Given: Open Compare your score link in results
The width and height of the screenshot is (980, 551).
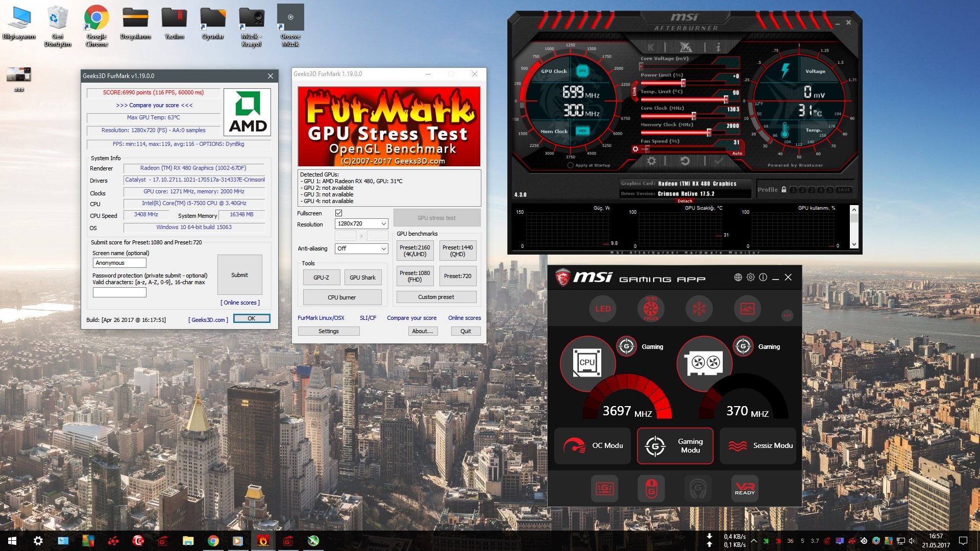Looking at the screenshot, I should [154, 106].
